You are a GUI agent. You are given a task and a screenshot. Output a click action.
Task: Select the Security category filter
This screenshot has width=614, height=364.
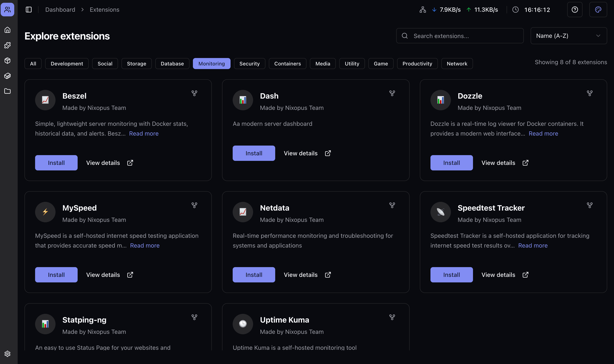(x=249, y=64)
